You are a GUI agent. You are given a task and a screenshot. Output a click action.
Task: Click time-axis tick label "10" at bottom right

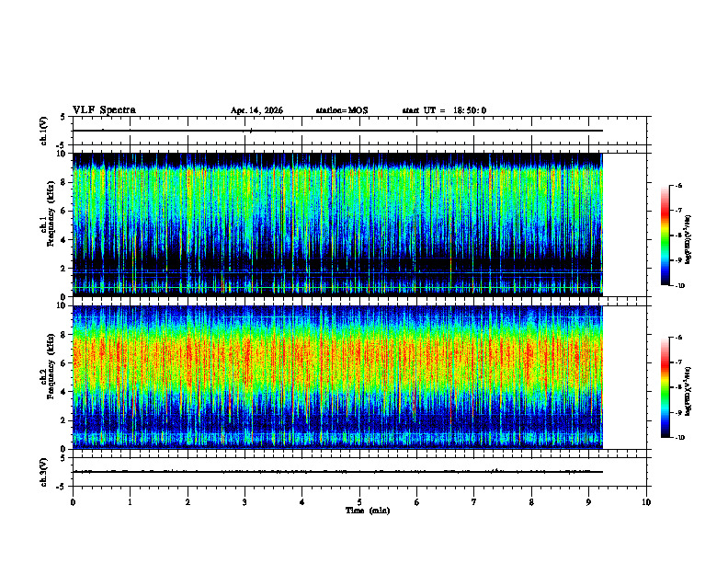(x=646, y=502)
